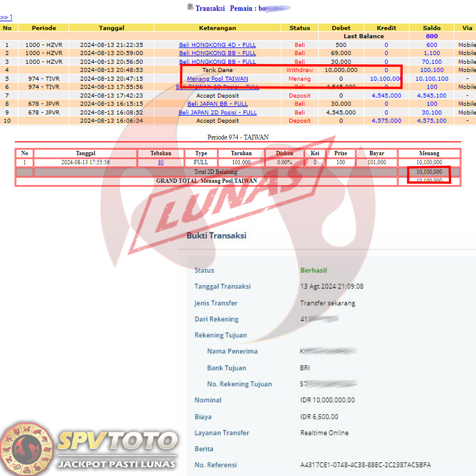The image size is (476, 476).
Task: Open Beli TAIWAN BB Posisi - FULL link
Action: [218, 87]
